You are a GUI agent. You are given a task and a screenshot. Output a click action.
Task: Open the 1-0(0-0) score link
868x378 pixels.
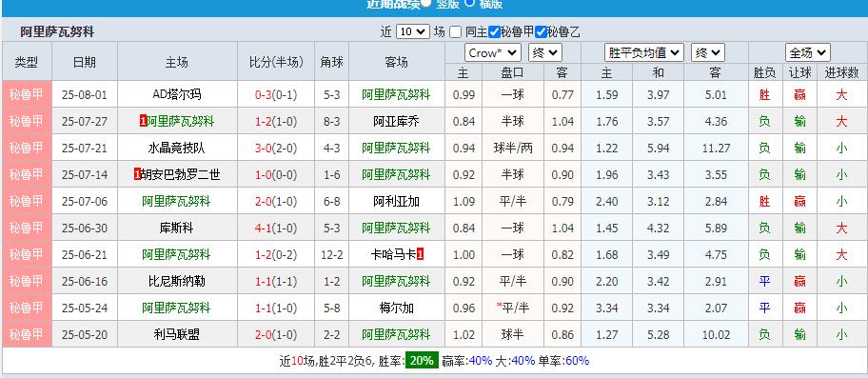click(276, 174)
